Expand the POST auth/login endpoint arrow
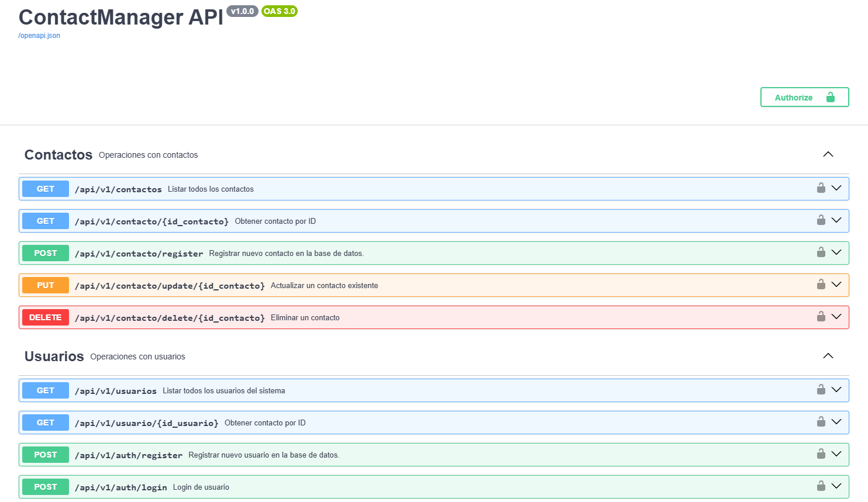The height and width of the screenshot is (502, 868). coord(836,486)
